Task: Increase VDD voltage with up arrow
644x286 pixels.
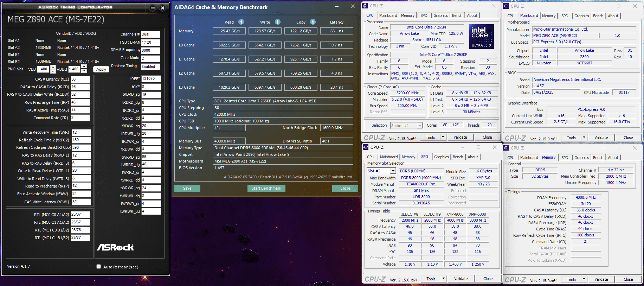Action: tap(53, 67)
